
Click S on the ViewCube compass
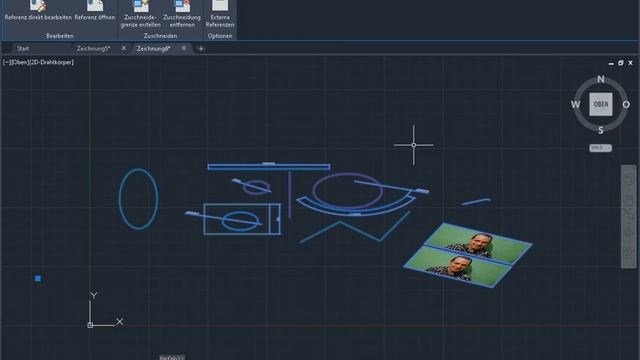click(601, 131)
